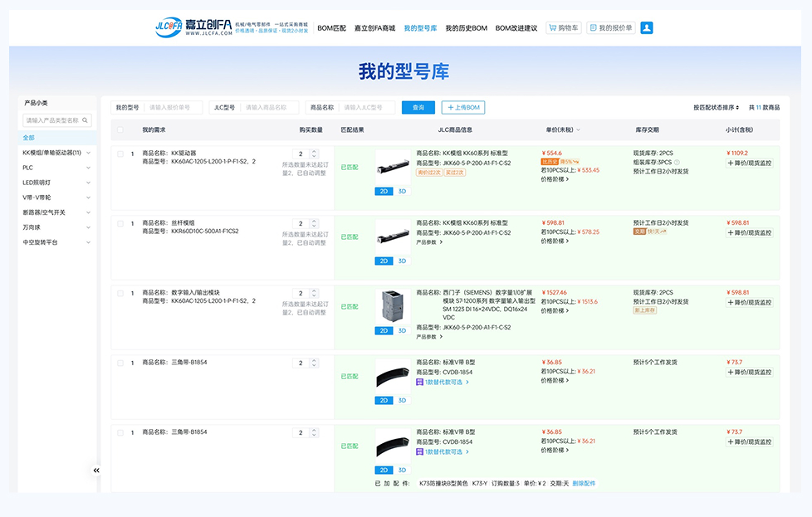The image size is (812, 517).
Task: Click the blue user account avatar
Action: (647, 27)
